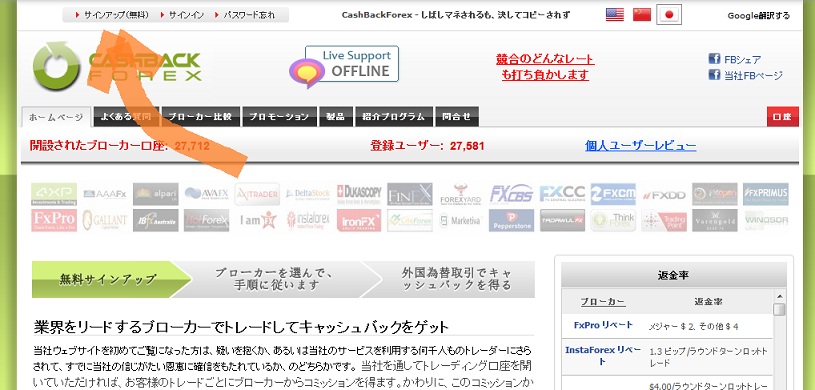
Task: Switch to the ホームページ tab
Action: (56, 117)
